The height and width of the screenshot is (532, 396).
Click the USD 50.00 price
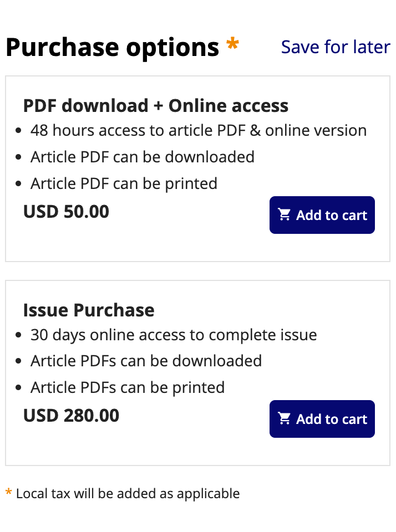click(66, 212)
